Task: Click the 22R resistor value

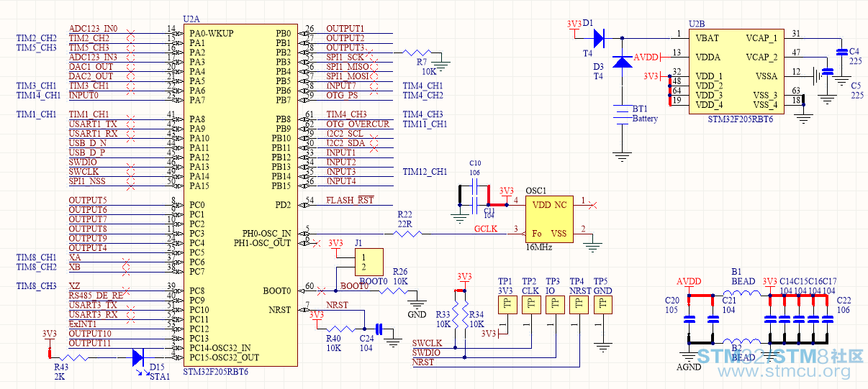Action: 405,224
